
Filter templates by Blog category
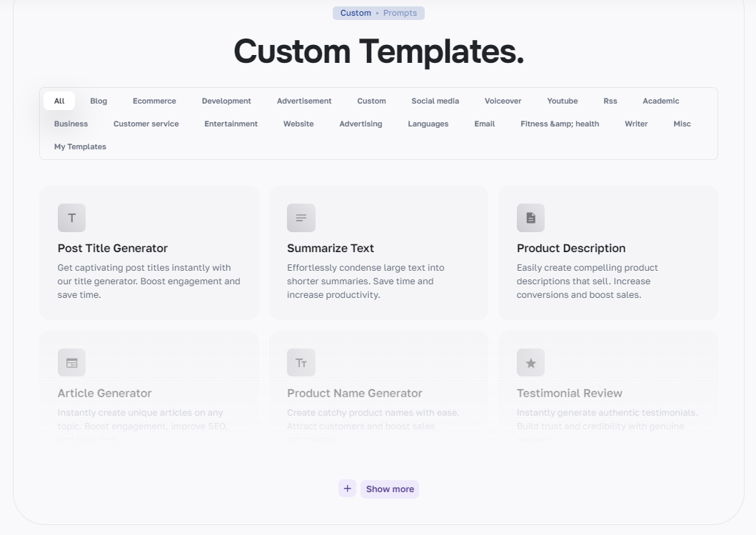[x=99, y=101]
